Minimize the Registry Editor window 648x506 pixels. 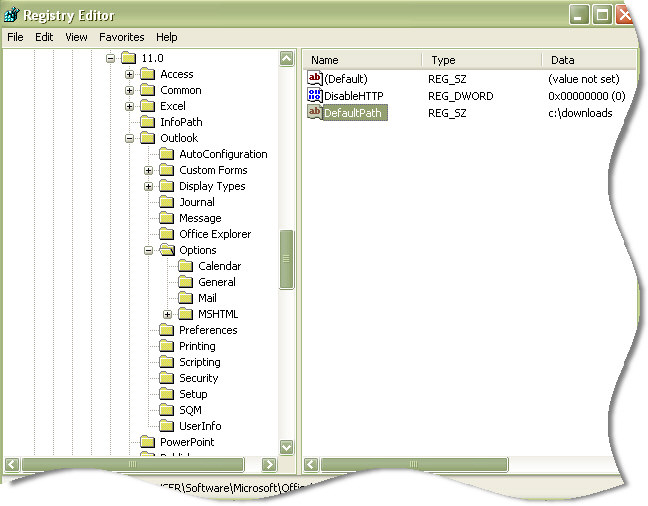579,15
